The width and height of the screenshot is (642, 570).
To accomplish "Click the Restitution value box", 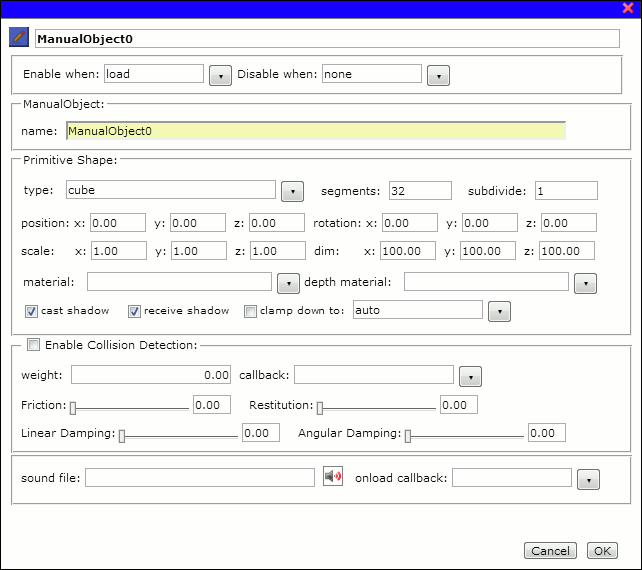I will 459,405.
